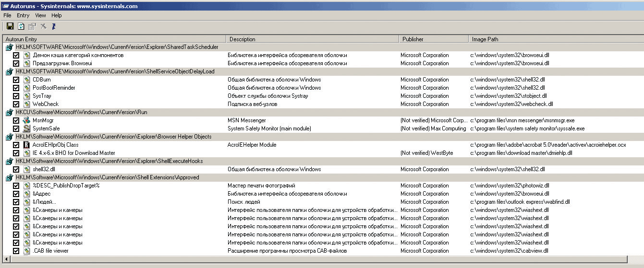
Task: Select the "(Not verified) Max Computing" publisher
Action: (x=433, y=128)
